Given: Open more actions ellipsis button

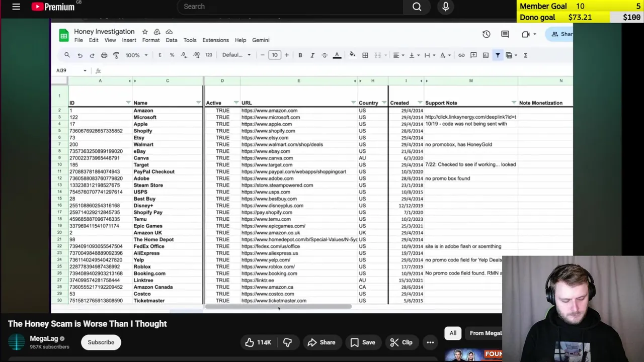Looking at the screenshot, I should 430,342.
